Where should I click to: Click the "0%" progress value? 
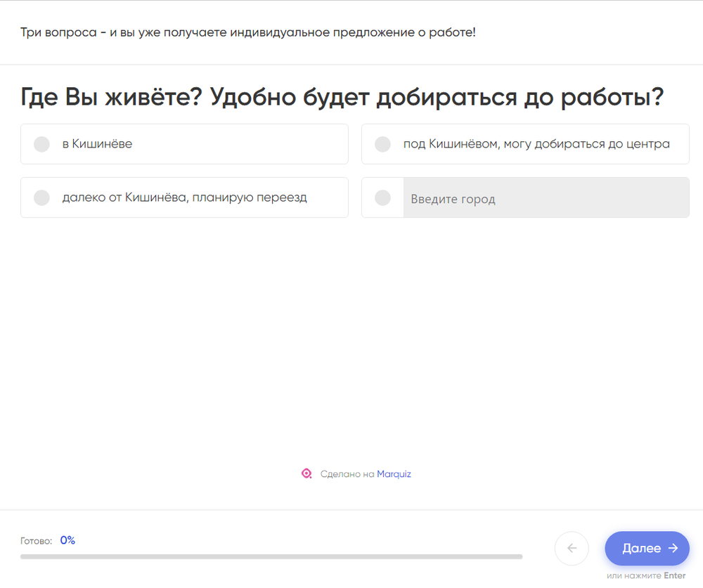[x=67, y=540]
